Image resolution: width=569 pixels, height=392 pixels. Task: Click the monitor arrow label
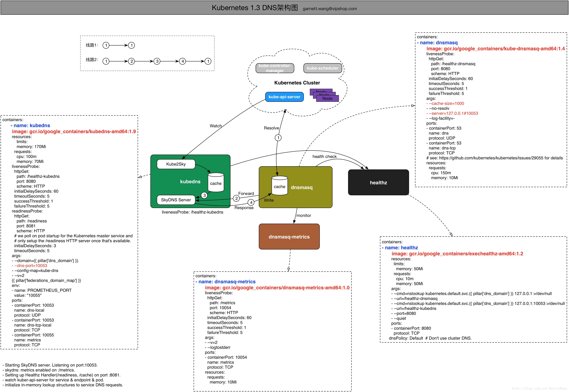click(304, 215)
